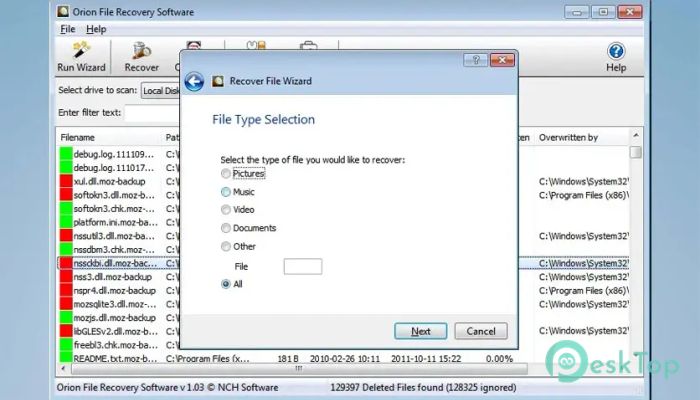Screen dimensions: 700x400
Task: Cancel the Recover File Wizard
Action: (481, 331)
